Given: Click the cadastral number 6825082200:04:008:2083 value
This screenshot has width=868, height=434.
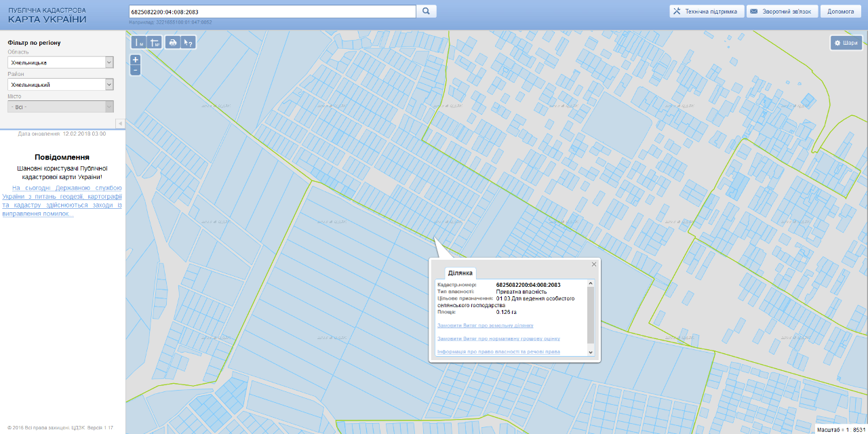Looking at the screenshot, I should (x=528, y=285).
